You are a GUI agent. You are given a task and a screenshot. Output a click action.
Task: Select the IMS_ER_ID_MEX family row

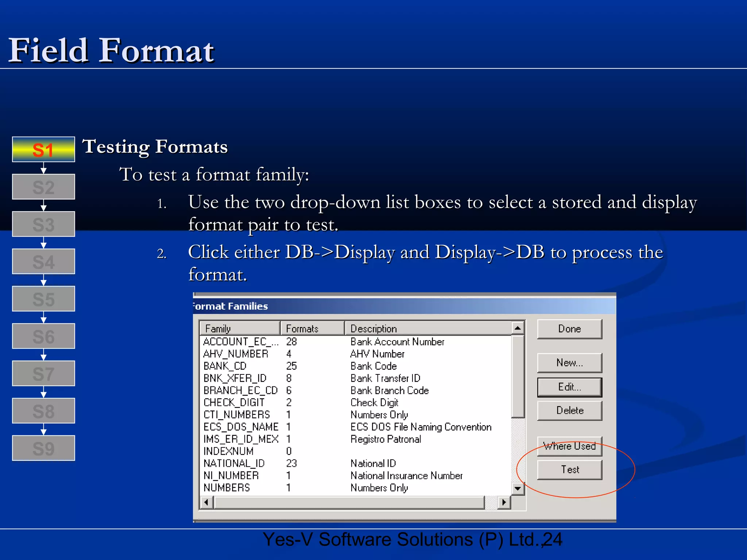(356, 439)
